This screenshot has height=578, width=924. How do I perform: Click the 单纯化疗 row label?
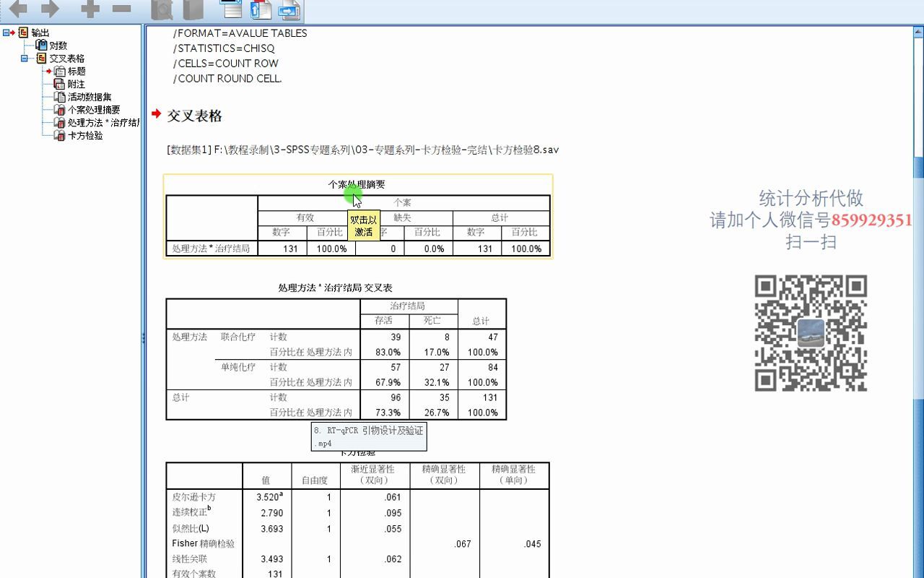(238, 367)
